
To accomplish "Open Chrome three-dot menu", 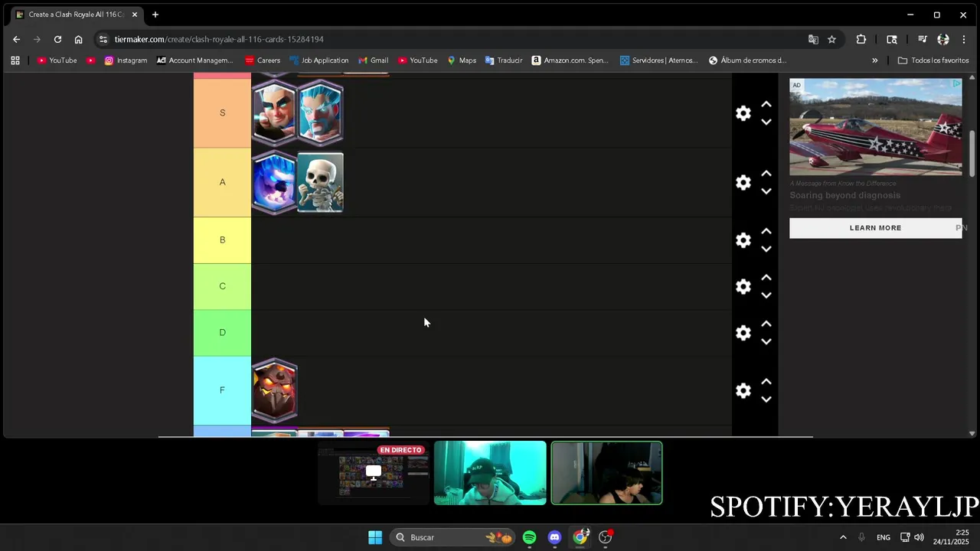I will click(963, 39).
